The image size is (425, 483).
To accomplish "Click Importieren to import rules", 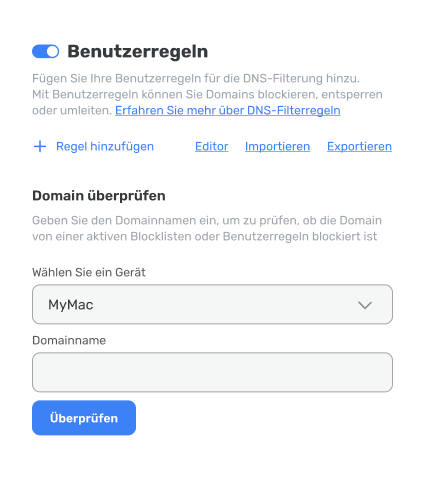I will [x=278, y=146].
